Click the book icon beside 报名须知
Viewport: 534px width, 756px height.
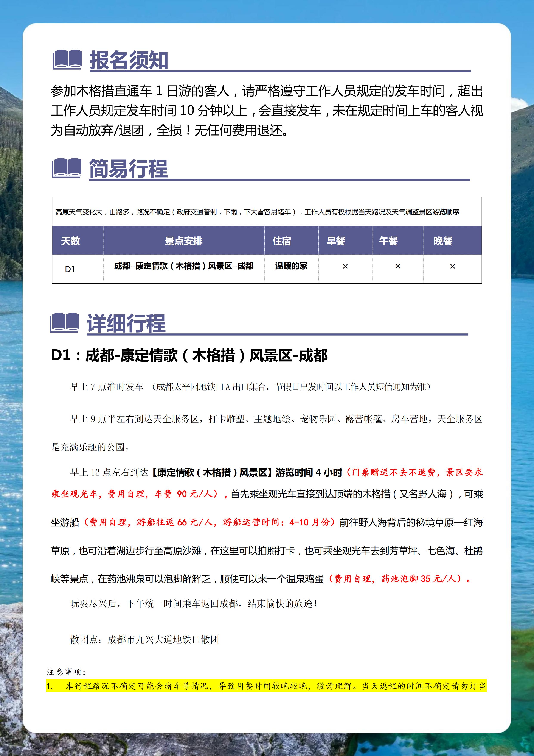67,59
